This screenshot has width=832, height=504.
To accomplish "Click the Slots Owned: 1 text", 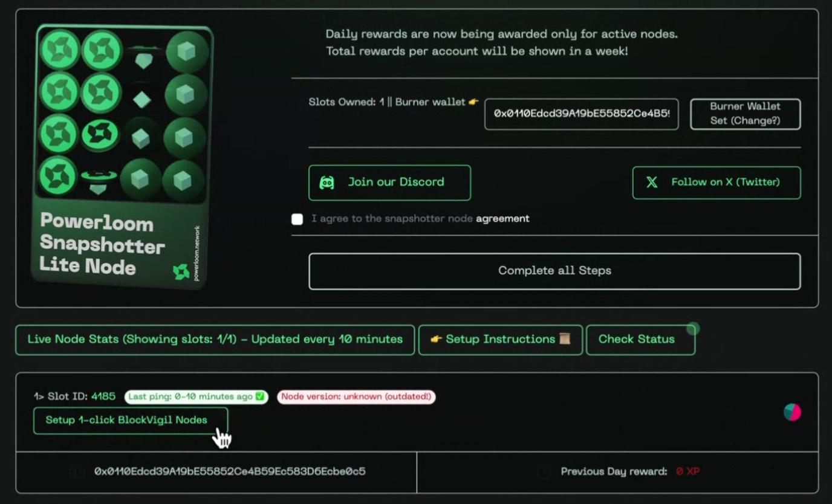I will tap(346, 102).
